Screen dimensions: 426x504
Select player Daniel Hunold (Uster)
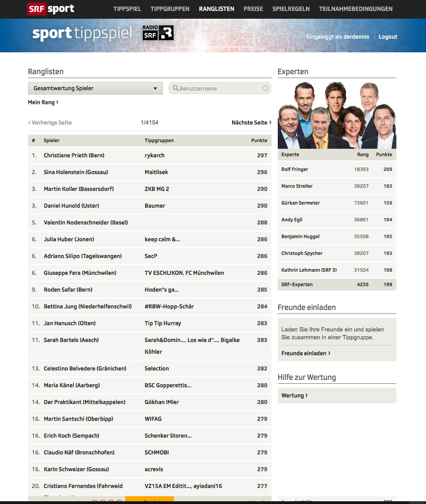(71, 206)
